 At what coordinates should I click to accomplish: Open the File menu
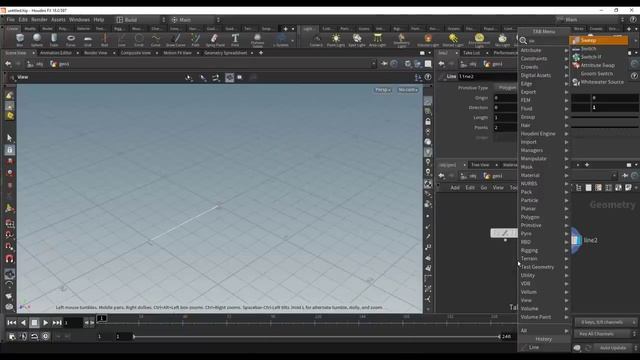[11, 20]
